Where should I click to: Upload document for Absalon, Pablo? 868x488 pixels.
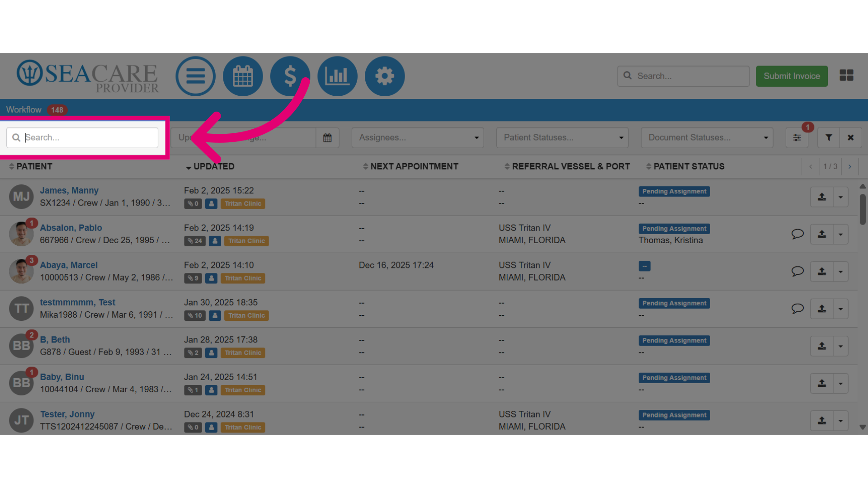pos(822,234)
